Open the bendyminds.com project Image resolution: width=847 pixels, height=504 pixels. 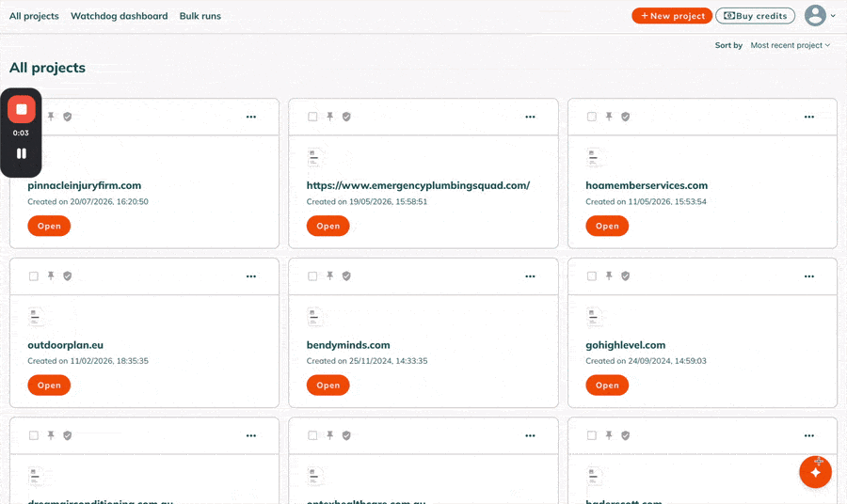pos(328,385)
